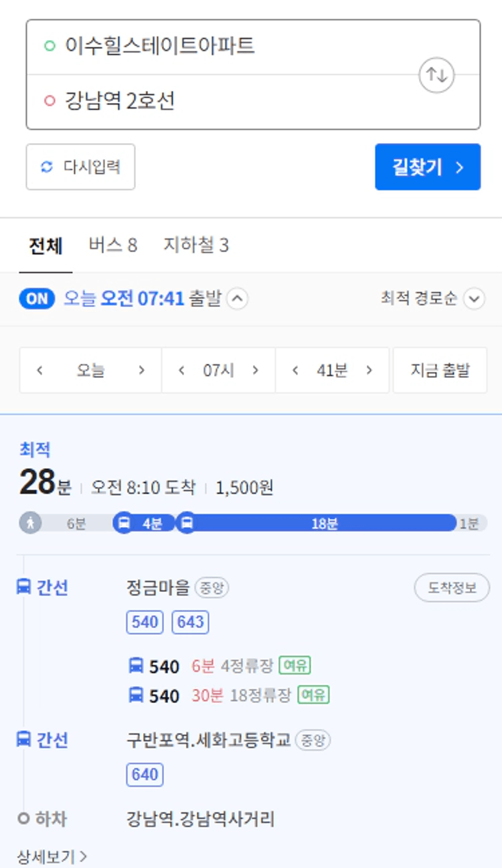Swap origin and destination with arrows icon
This screenshot has width=502, height=868.
436,75
